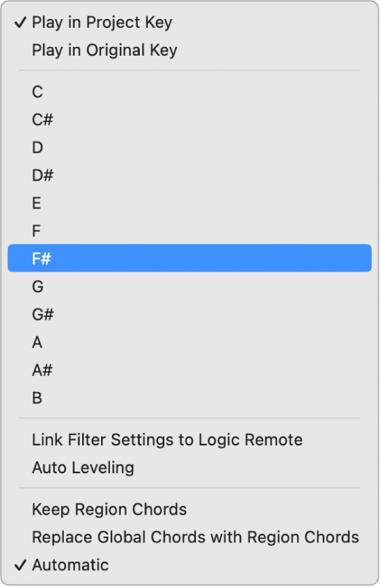
Task: Select key A in the menu
Action: (189, 342)
